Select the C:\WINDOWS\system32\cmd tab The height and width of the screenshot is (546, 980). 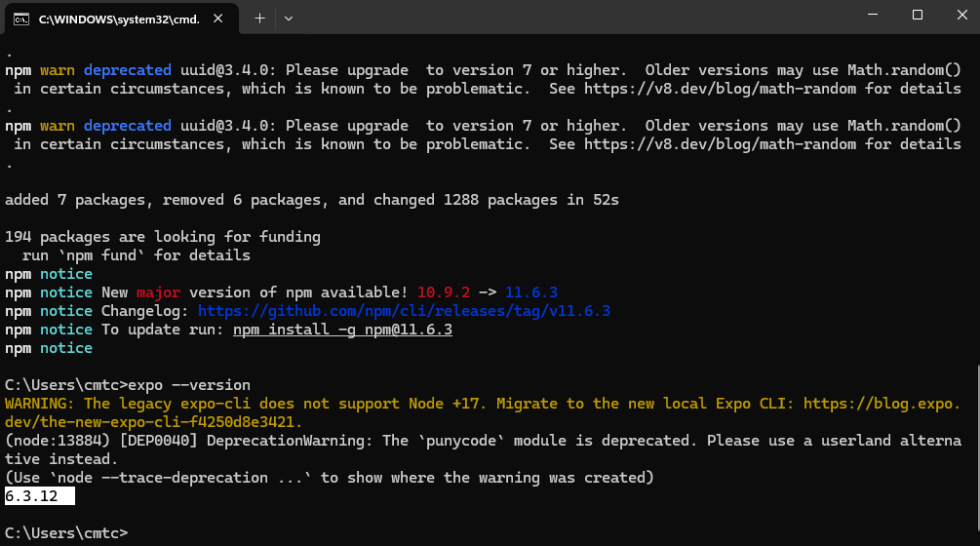(x=107, y=18)
